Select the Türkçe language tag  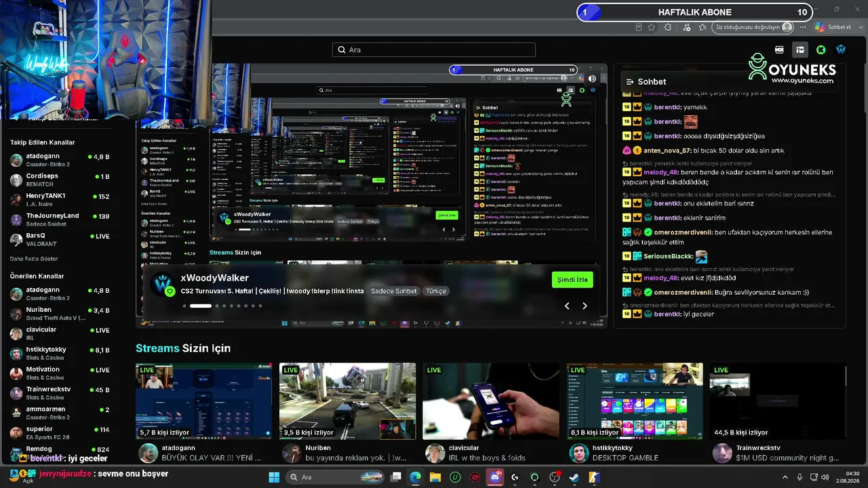tap(435, 291)
